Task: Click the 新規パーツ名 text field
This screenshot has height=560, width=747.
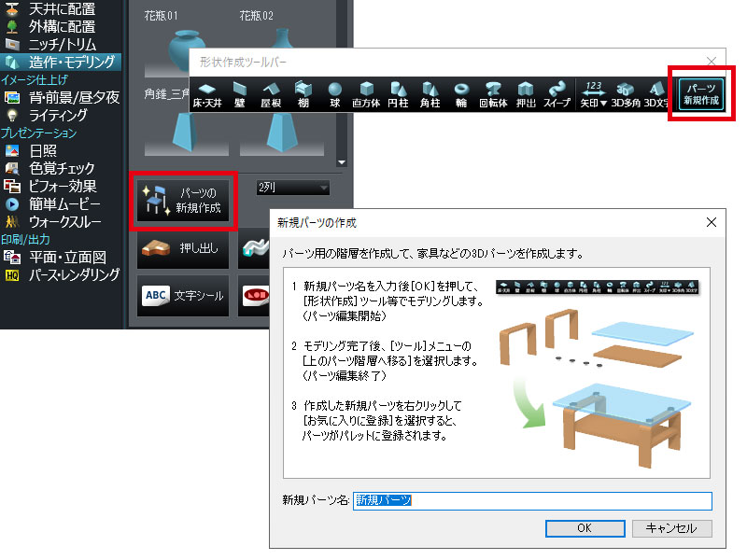Action: (x=531, y=500)
